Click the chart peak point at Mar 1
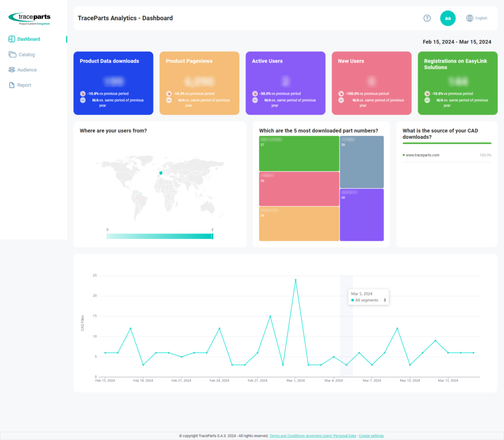Image resolution: width=504 pixels, height=440 pixels. [295, 280]
